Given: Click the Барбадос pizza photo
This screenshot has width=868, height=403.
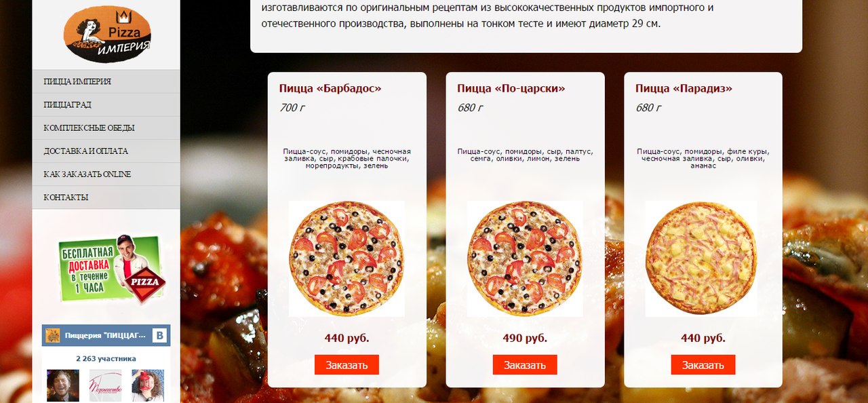Looking at the screenshot, I should (347, 258).
